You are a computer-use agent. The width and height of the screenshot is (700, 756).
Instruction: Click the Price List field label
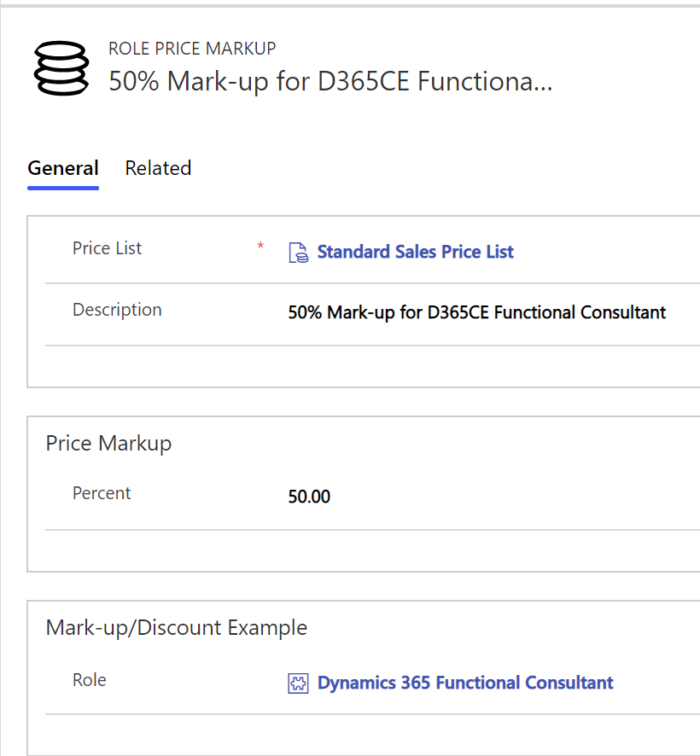click(x=107, y=248)
